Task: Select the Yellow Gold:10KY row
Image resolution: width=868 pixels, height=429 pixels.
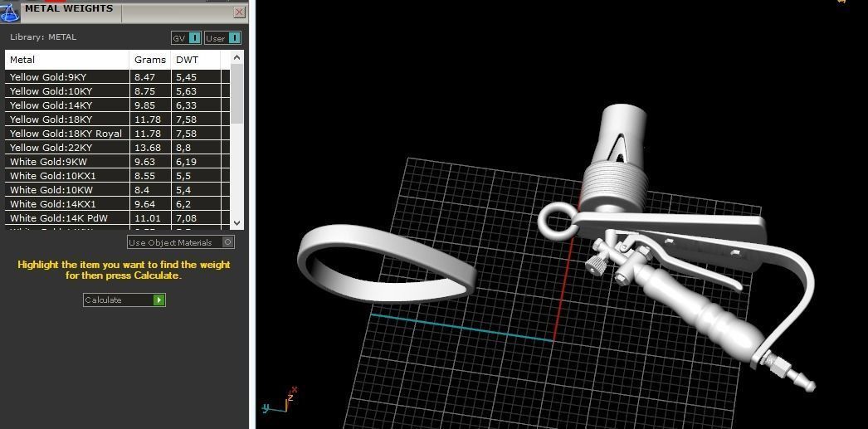Action: tap(117, 91)
